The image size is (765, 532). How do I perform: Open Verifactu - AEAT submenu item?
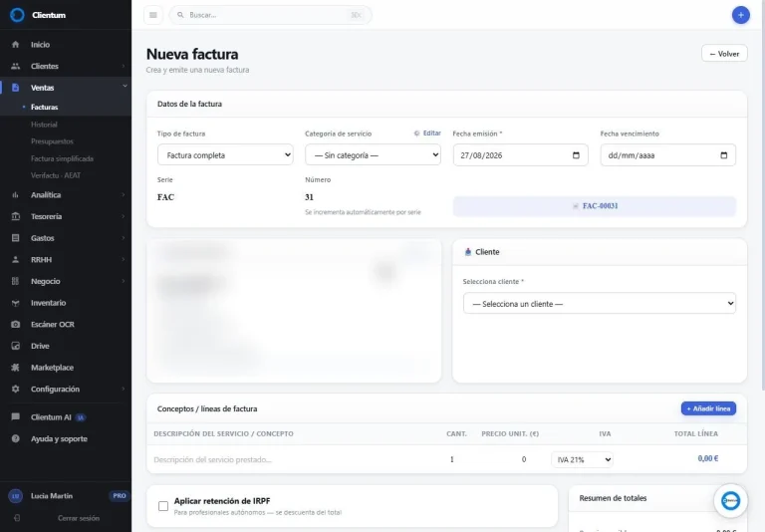(56, 175)
